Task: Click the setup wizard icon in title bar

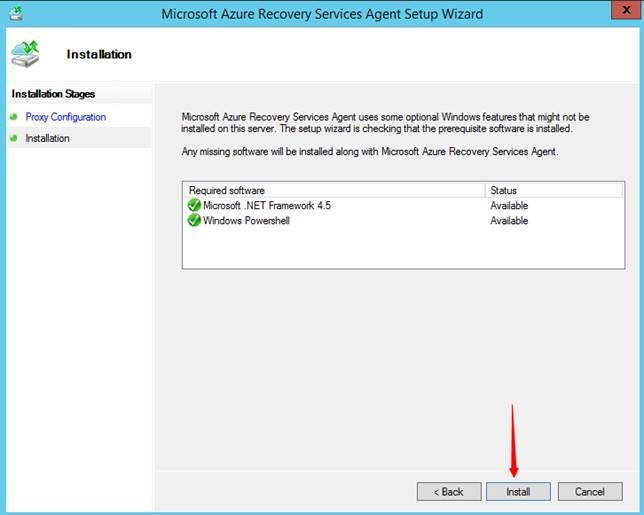Action: coord(15,13)
